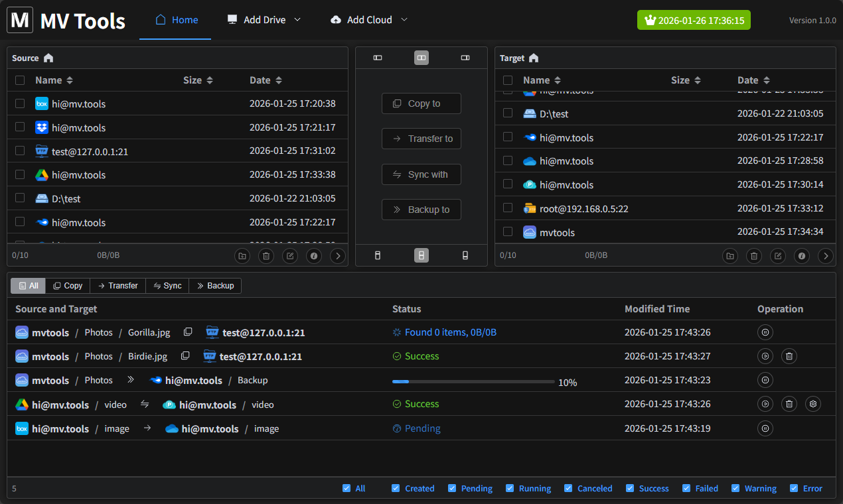The image size is (843, 504).
Task: Open the green license expiration button
Action: 694,20
